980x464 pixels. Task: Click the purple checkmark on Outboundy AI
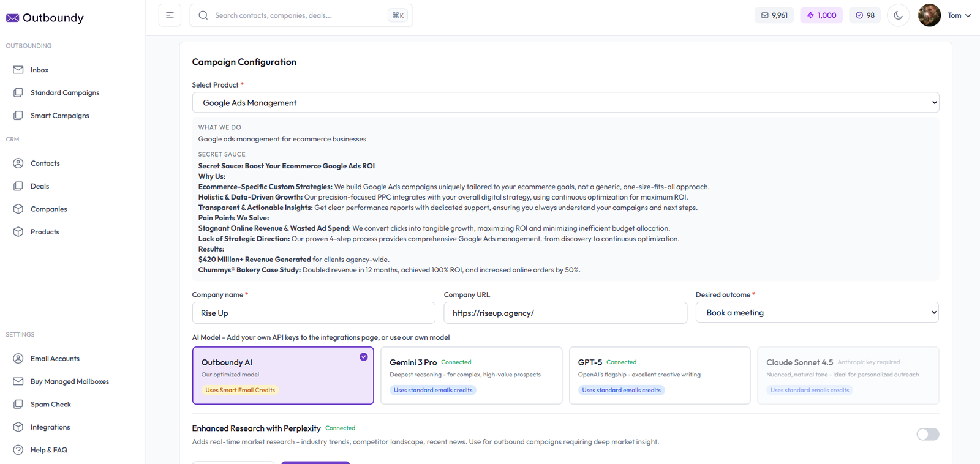[x=364, y=357]
